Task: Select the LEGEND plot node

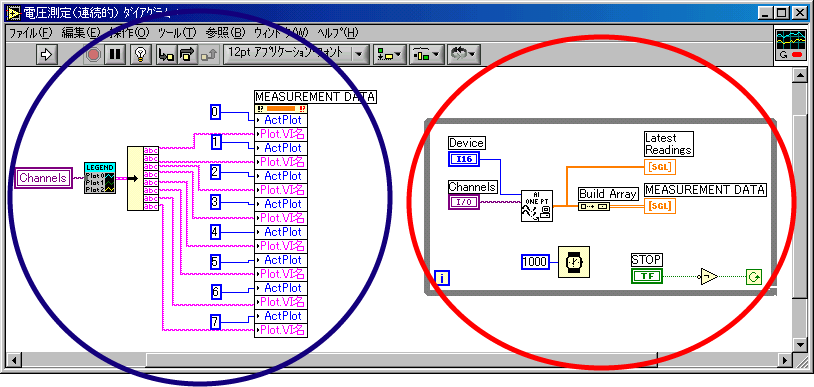Action: tap(100, 178)
